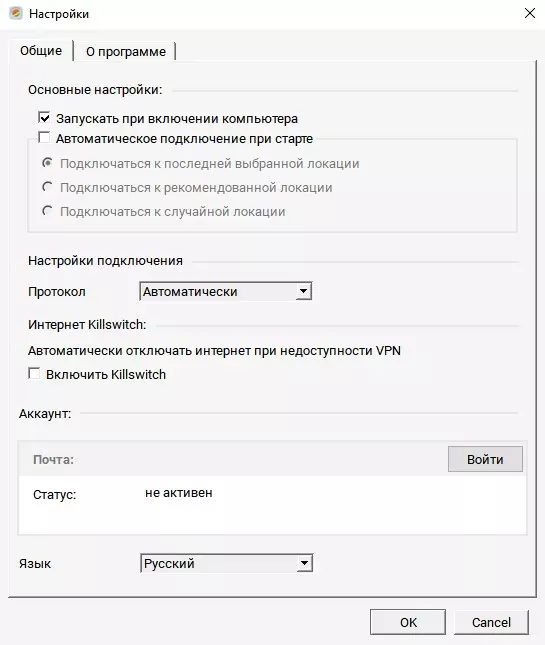Uncheck Запускать при включении компьютера
This screenshot has width=545, height=645.
pos(44,118)
